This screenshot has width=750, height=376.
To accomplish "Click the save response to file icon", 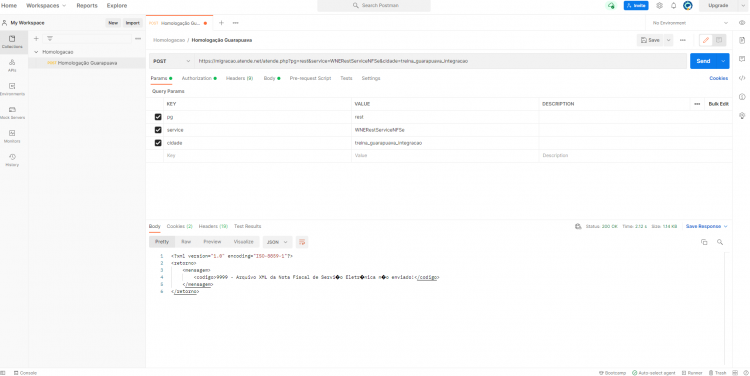I will coord(578,226).
